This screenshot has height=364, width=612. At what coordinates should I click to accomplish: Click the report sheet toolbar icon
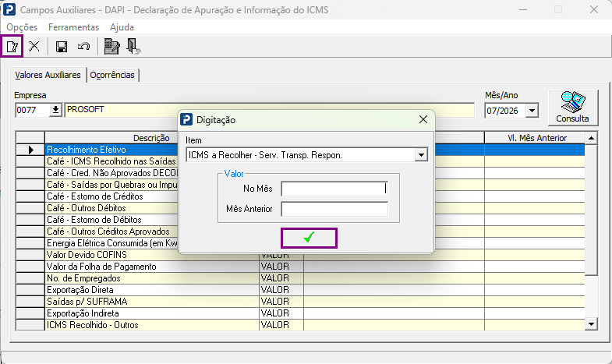(x=112, y=47)
